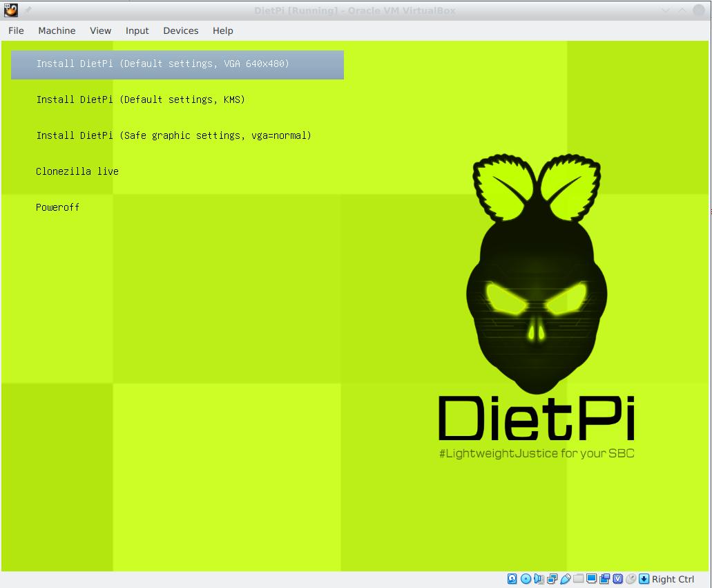Click the display settings monitor icon
Viewport: 712px width, 588px height.
(x=592, y=579)
